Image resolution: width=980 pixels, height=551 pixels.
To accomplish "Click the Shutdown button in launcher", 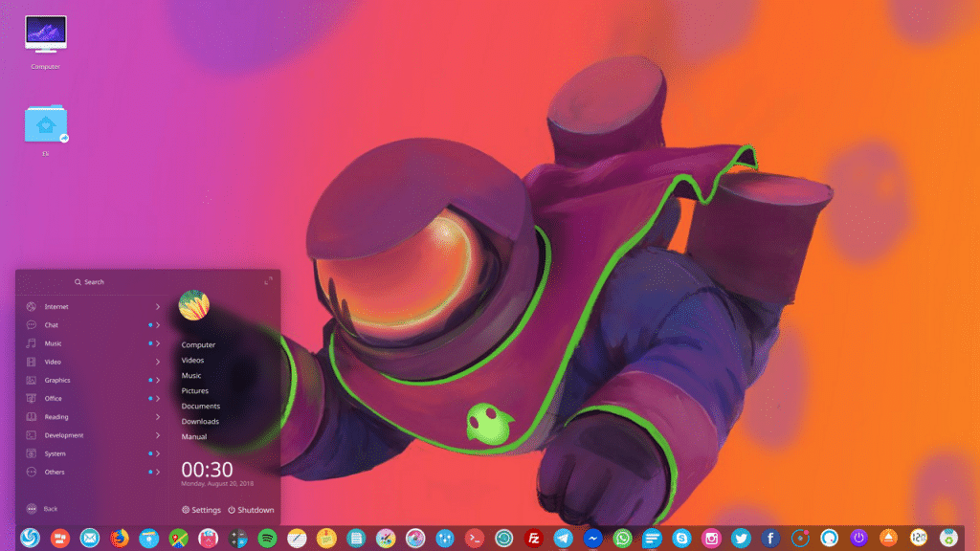I will 251,510.
